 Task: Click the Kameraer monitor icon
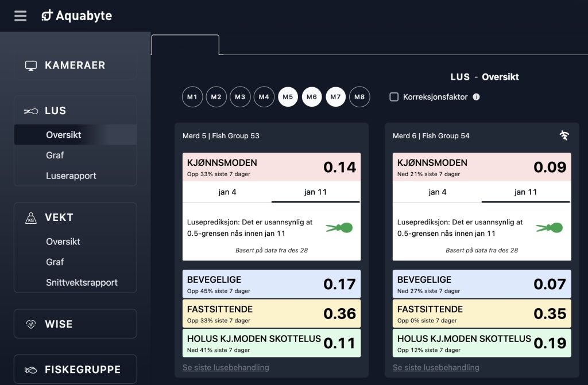(x=31, y=65)
